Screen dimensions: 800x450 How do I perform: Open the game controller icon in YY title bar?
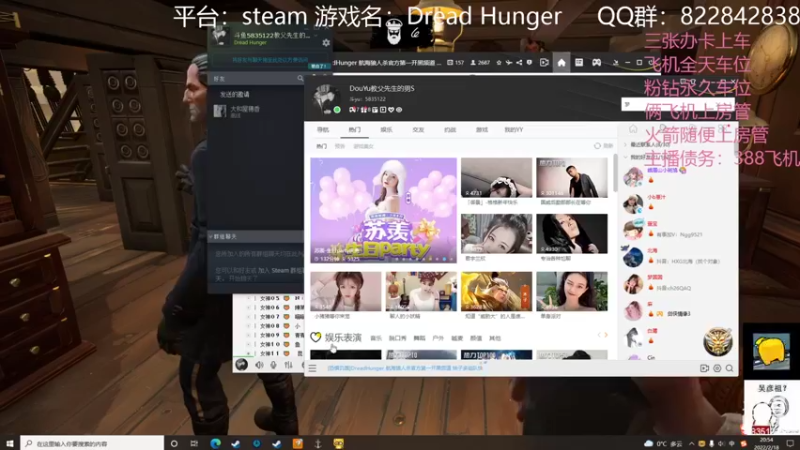pyautogui.click(x=596, y=63)
